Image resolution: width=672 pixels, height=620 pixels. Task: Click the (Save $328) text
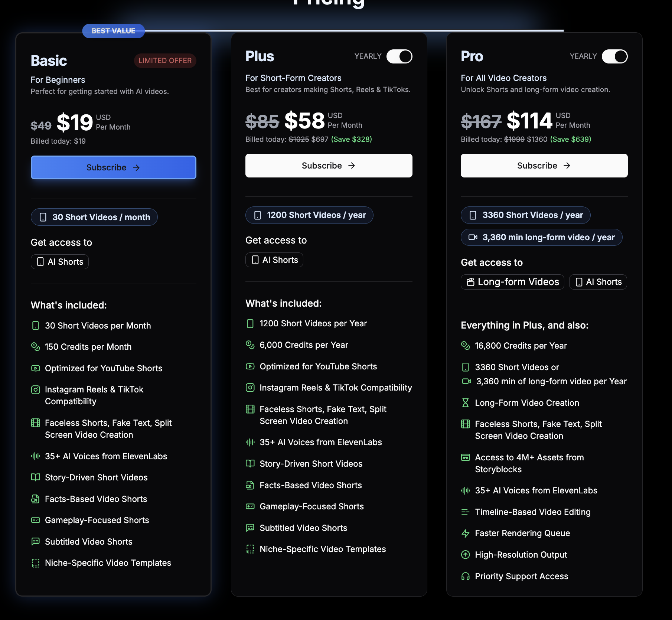coord(351,139)
